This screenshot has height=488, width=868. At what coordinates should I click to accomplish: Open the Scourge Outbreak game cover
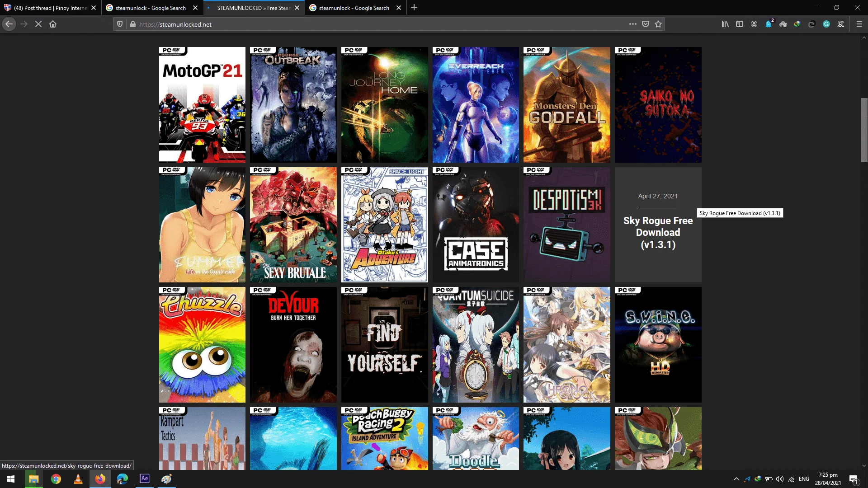click(293, 105)
